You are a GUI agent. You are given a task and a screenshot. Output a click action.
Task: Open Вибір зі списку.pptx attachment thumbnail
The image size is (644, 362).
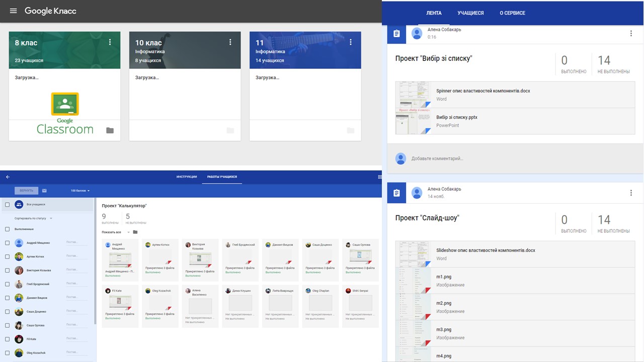pyautogui.click(x=413, y=121)
